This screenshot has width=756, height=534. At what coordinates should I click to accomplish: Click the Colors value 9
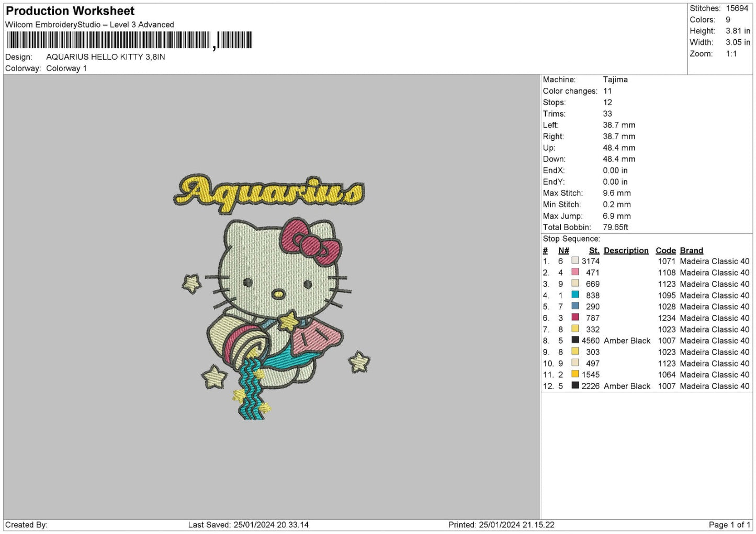[x=728, y=20]
